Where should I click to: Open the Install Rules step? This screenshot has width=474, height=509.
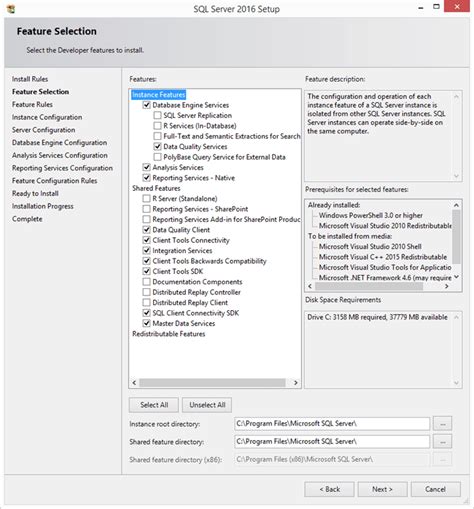30,79
